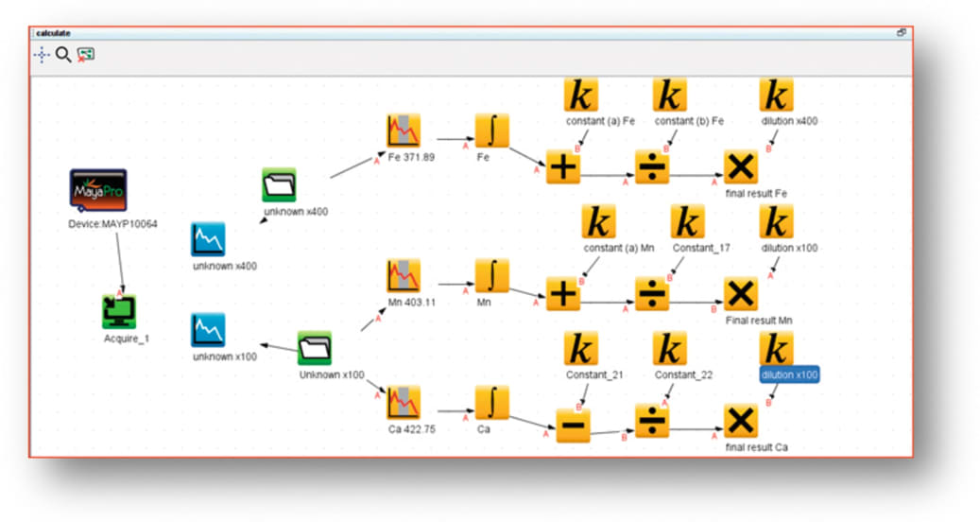
Task: Click the Acquire_1 label
Action: 127,339
